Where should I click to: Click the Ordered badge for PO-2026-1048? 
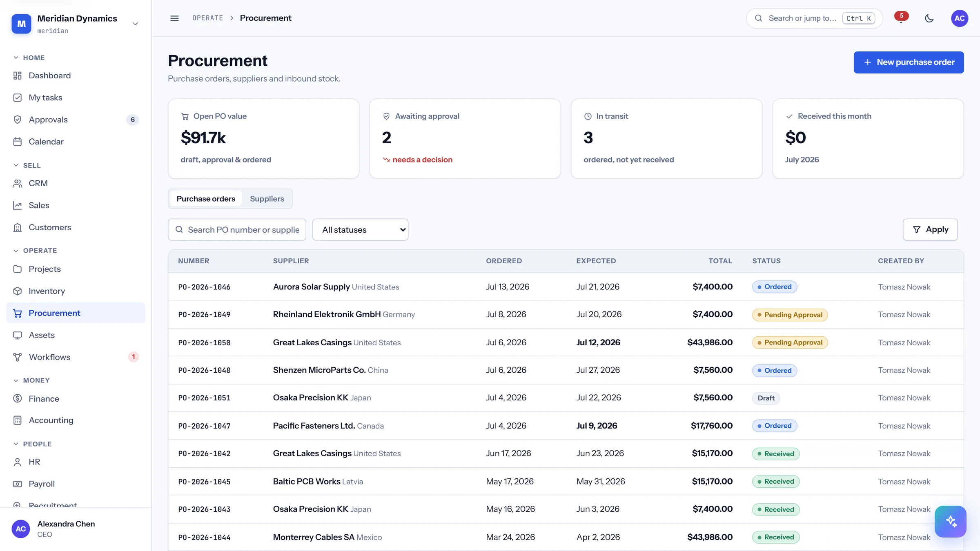[774, 371]
